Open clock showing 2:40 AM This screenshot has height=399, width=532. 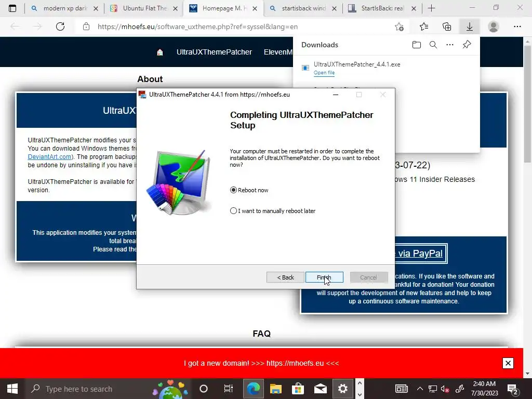485,389
